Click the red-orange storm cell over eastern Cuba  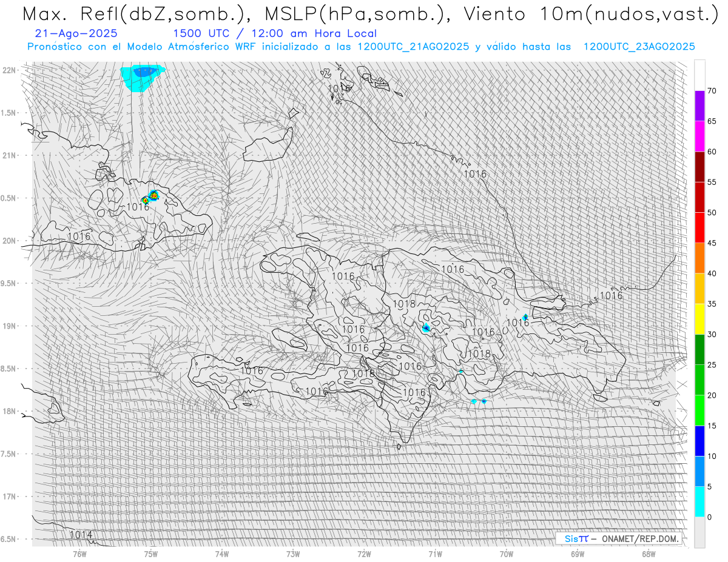(x=153, y=195)
